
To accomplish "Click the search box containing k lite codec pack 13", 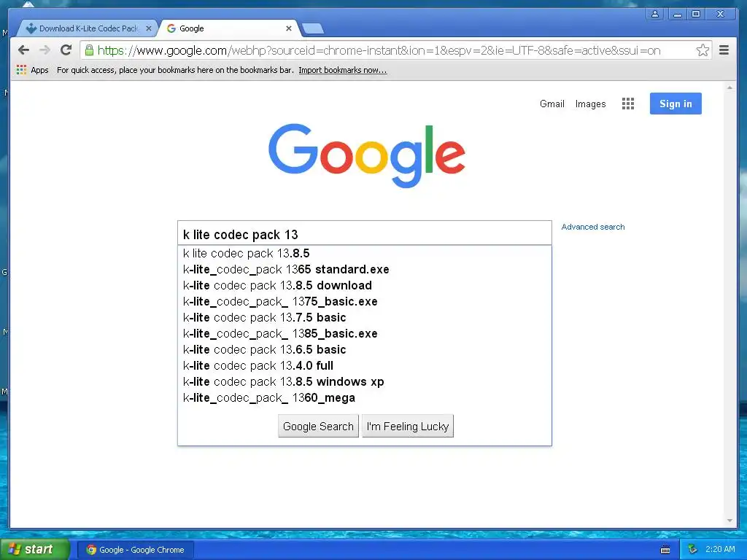I will pyautogui.click(x=365, y=234).
